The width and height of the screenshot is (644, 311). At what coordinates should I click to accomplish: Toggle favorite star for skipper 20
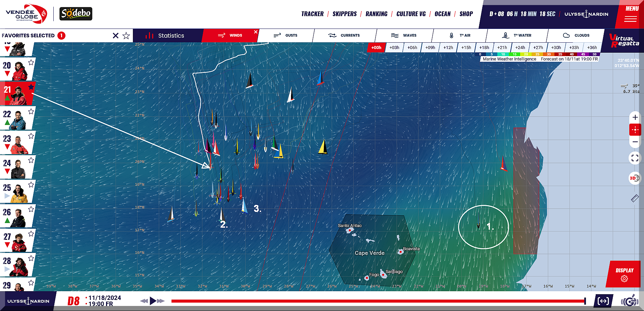click(31, 62)
